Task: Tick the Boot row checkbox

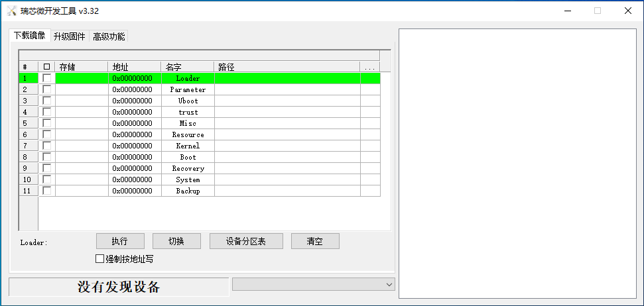Action: coord(47,157)
